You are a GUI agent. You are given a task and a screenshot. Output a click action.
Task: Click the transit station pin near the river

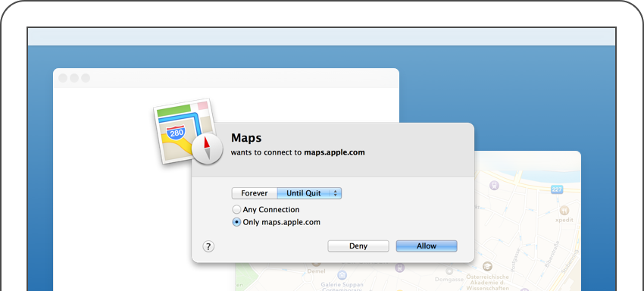pos(494,186)
